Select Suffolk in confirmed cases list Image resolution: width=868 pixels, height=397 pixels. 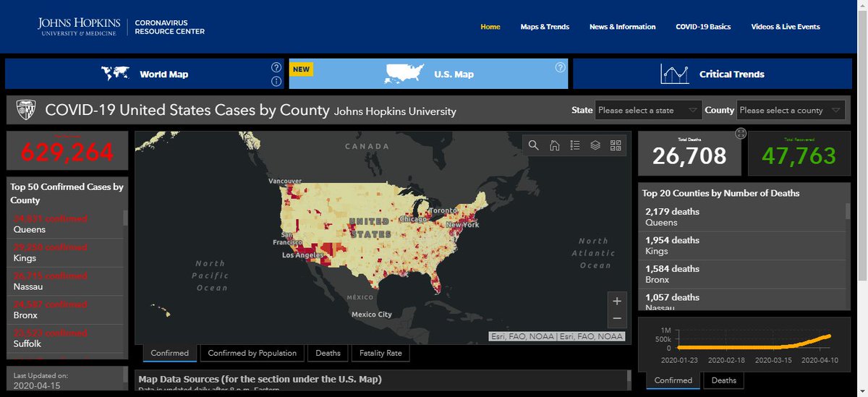click(x=65, y=338)
